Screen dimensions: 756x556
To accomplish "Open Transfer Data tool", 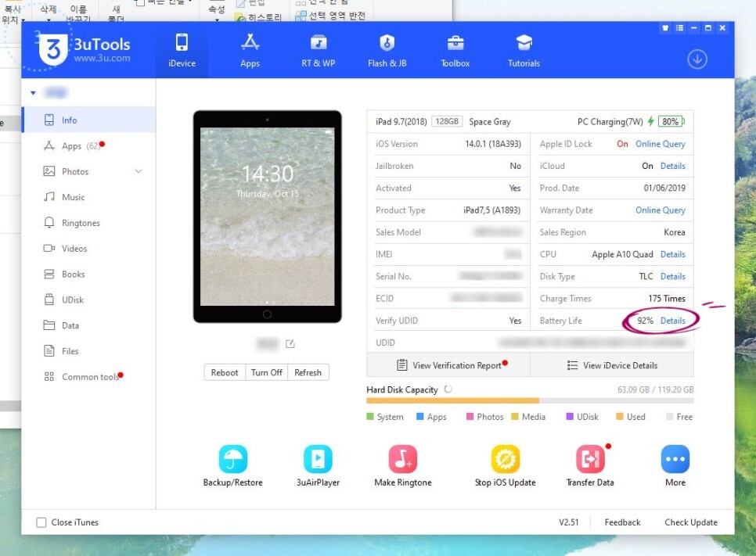I will point(590,466).
